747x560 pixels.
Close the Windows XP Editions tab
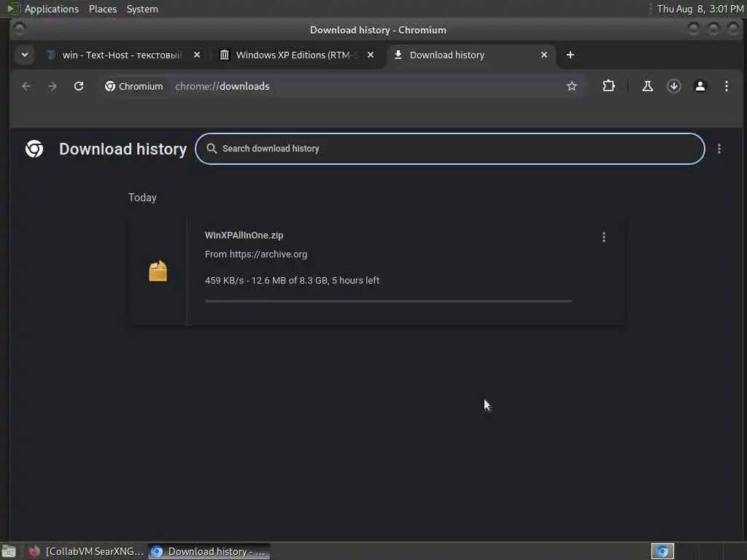(370, 55)
